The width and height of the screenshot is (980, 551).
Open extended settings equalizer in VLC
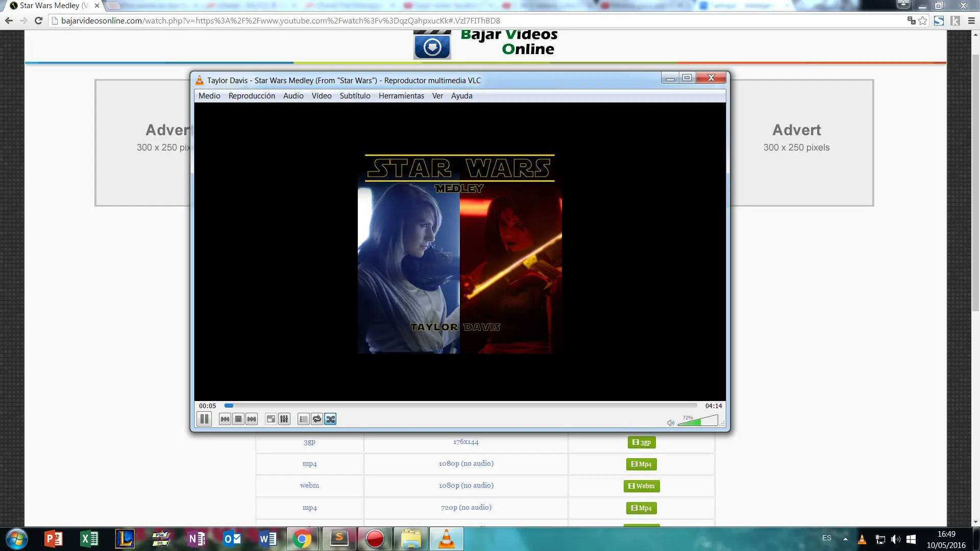pyautogui.click(x=284, y=419)
